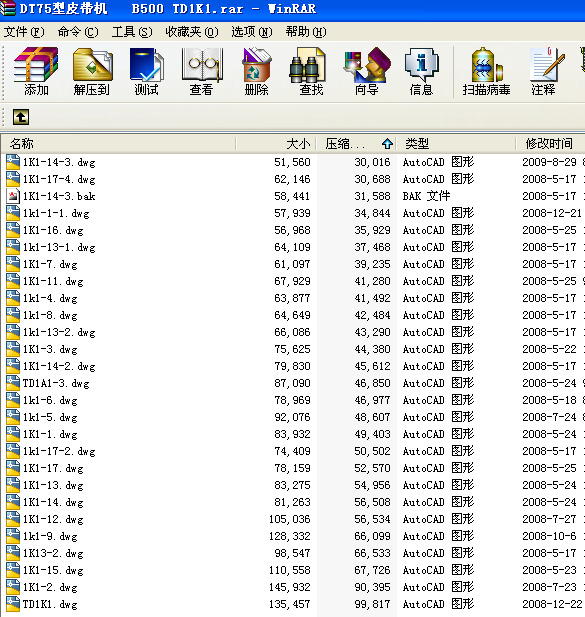Click packed size value 30,016

click(372, 162)
